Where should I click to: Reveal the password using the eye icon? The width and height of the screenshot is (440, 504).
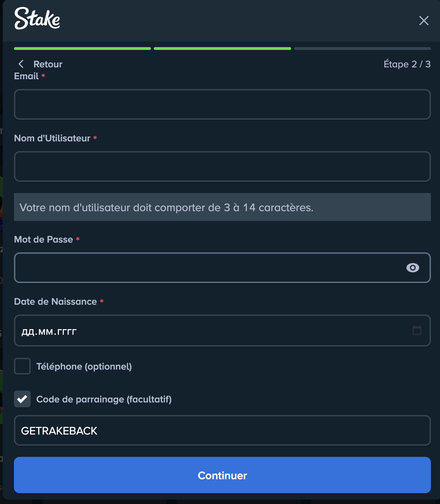[413, 268]
